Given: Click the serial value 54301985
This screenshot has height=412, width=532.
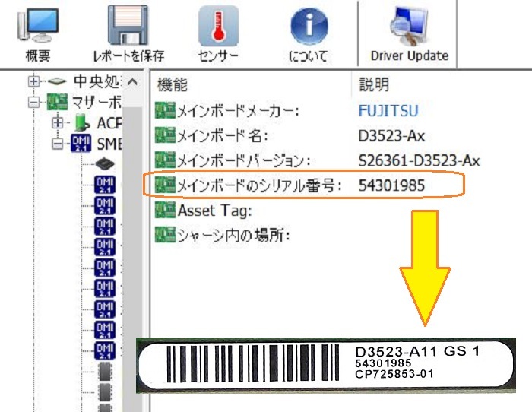Looking at the screenshot, I should (391, 185).
